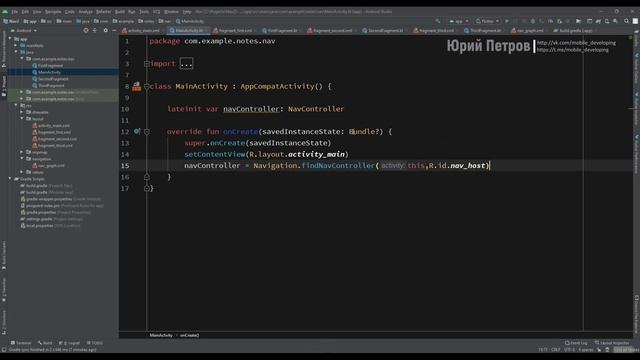The image size is (640, 360).
Task: Click the locate target icon in Project panel
Action: [x=86, y=30]
